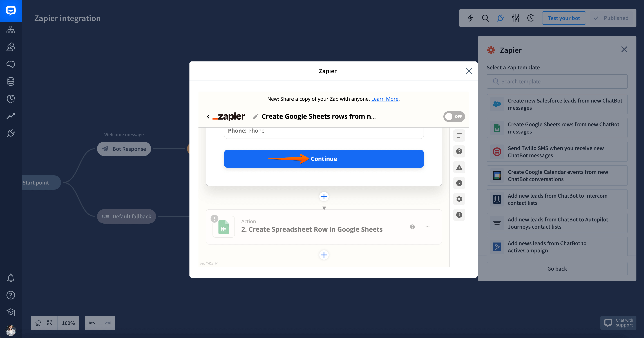Open the action step three-dot menu
The image size is (644, 338).
tap(428, 227)
